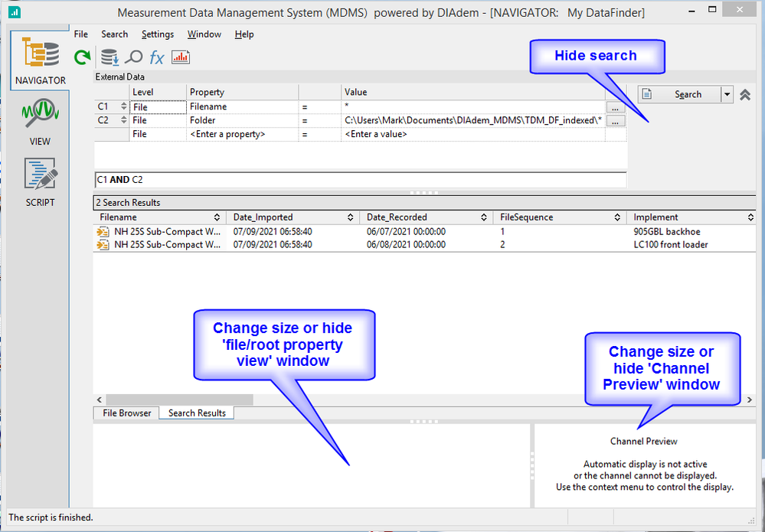Select the Search Results tab
Screen dimensions: 765x532
pos(197,413)
